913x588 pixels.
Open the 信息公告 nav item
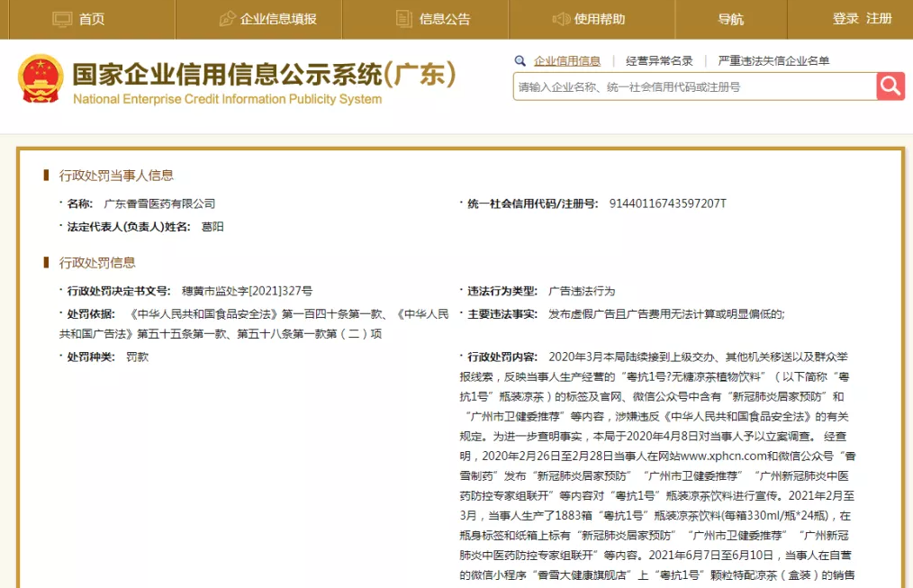click(x=445, y=19)
